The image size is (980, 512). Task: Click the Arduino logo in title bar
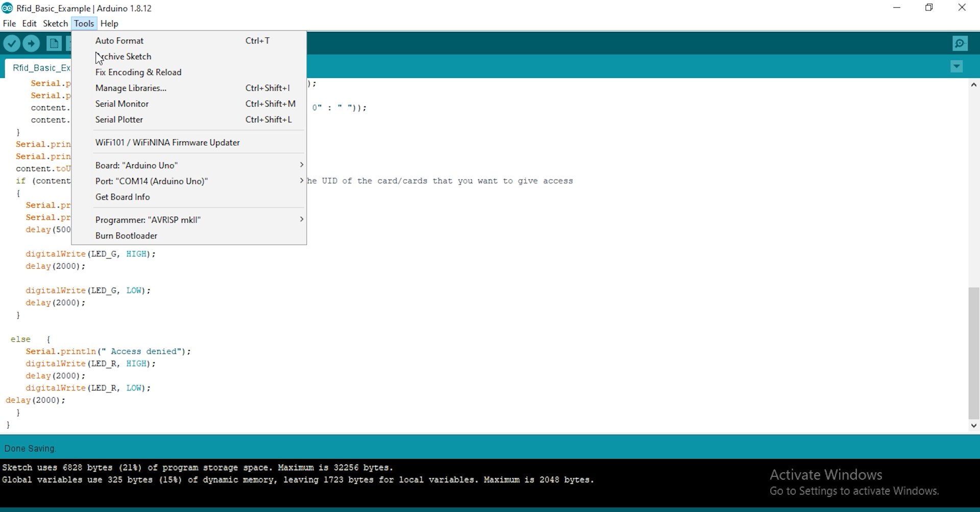pyautogui.click(x=7, y=8)
